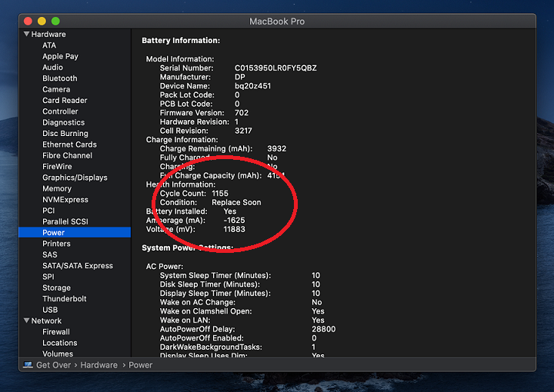The image size is (554, 392).
Task: Select USB in the hardware list
Action: coord(50,310)
